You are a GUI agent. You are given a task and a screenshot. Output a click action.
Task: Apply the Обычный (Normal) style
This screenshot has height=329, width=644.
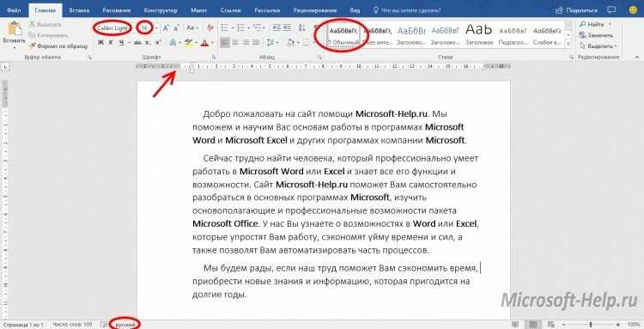coord(343,36)
